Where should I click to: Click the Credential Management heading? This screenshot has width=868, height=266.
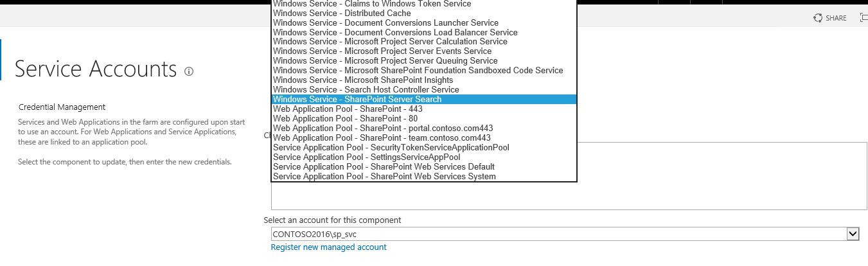coord(62,107)
